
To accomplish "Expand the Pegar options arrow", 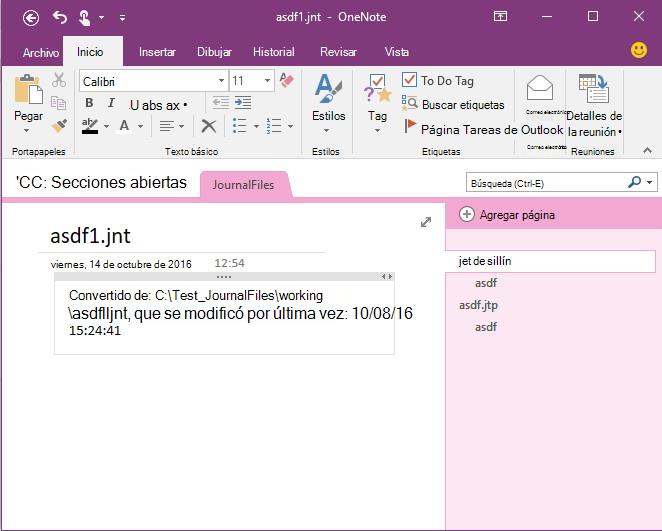I will (x=27, y=130).
